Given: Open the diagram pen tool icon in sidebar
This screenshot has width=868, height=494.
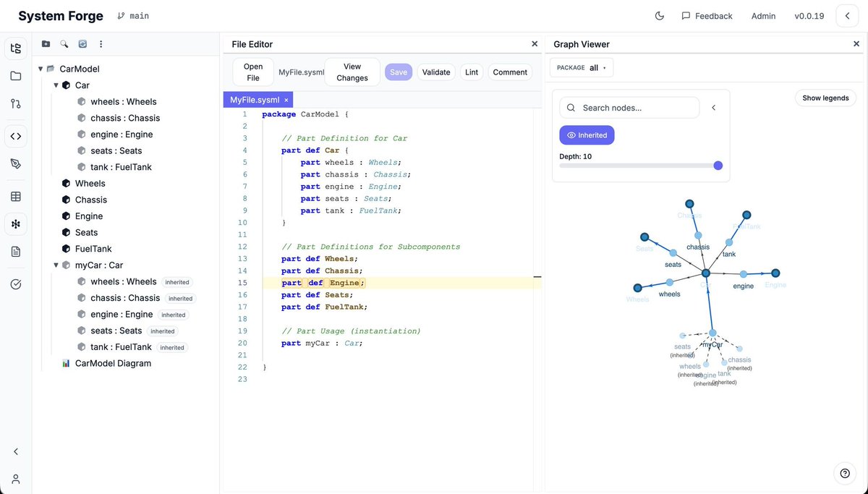Looking at the screenshot, I should click(15, 163).
